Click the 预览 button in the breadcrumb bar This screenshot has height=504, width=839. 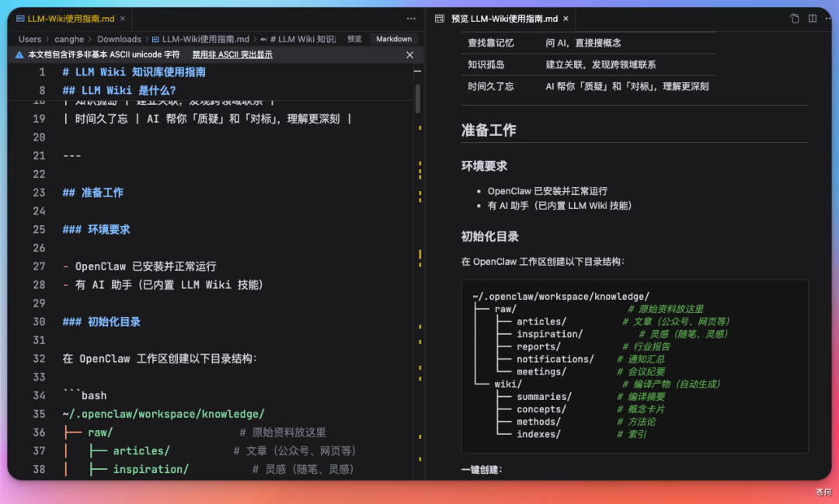[x=354, y=39]
